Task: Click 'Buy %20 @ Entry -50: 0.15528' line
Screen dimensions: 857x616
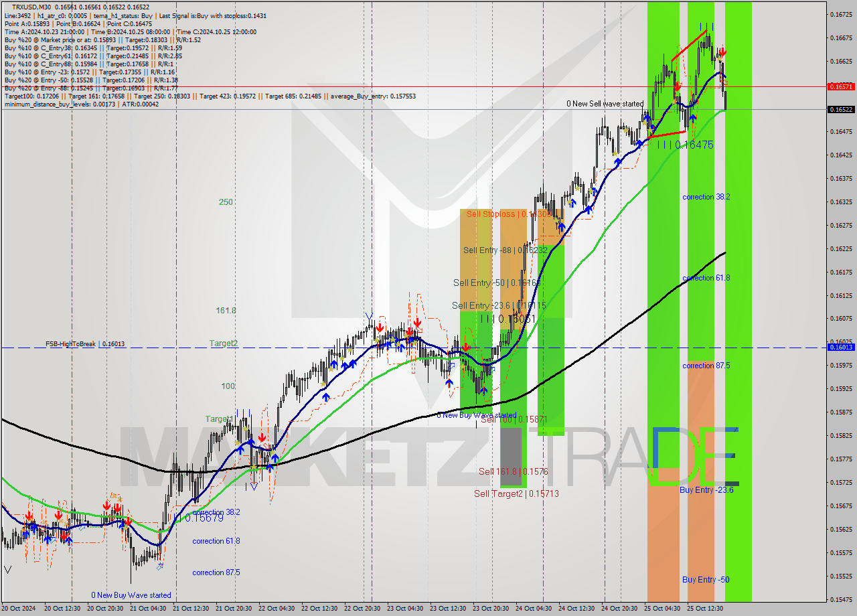Action: coord(90,80)
